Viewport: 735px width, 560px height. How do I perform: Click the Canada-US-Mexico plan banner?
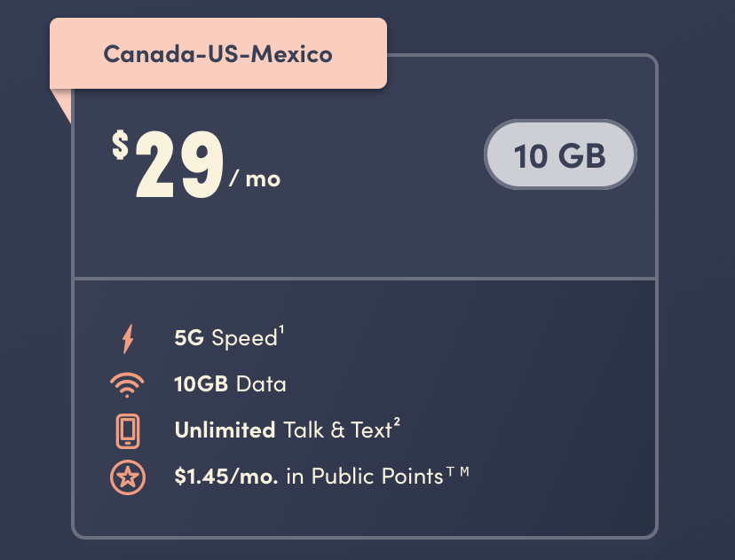point(218,53)
